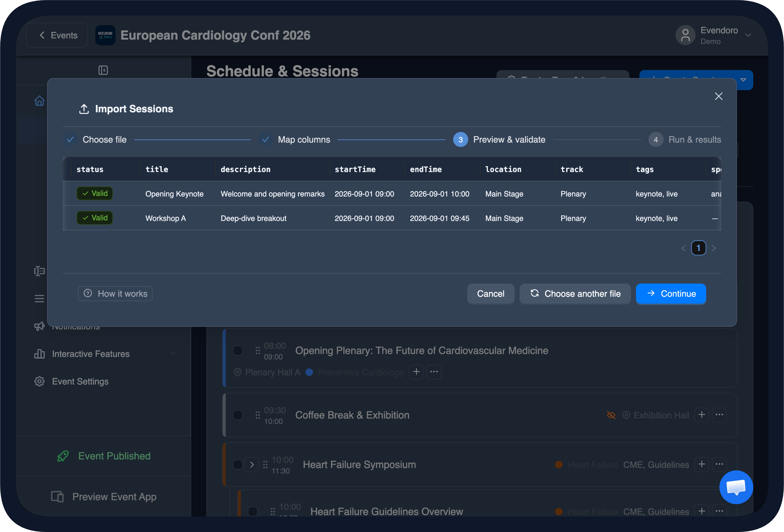Click the Event Published status

click(x=104, y=456)
